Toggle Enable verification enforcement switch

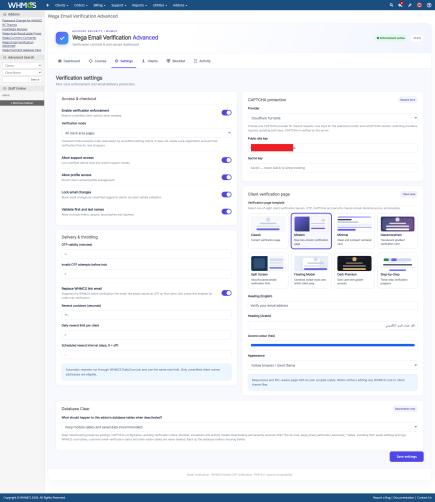[227, 113]
